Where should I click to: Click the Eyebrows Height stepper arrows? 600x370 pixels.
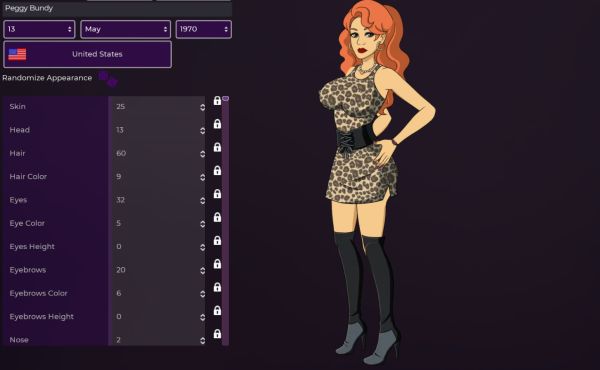202,317
